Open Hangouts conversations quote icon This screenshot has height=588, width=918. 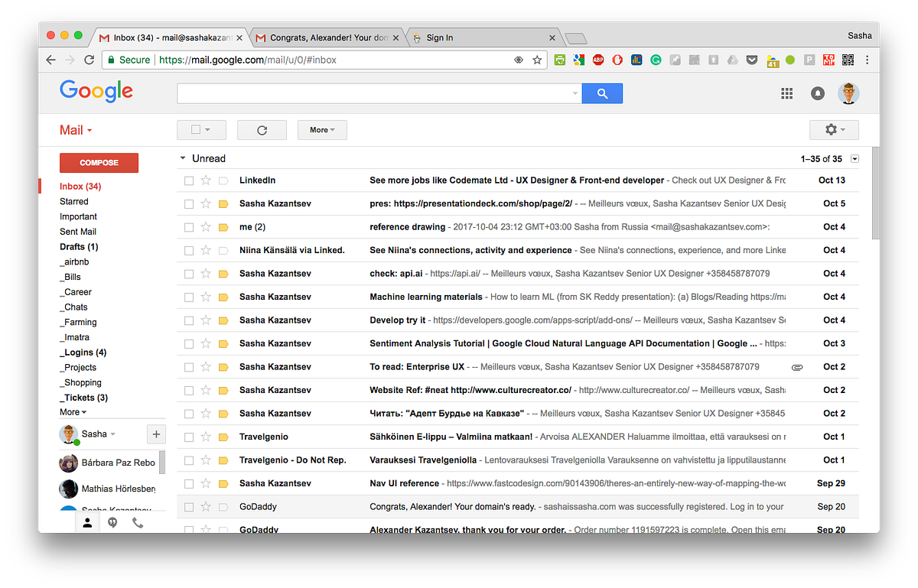pos(112,523)
